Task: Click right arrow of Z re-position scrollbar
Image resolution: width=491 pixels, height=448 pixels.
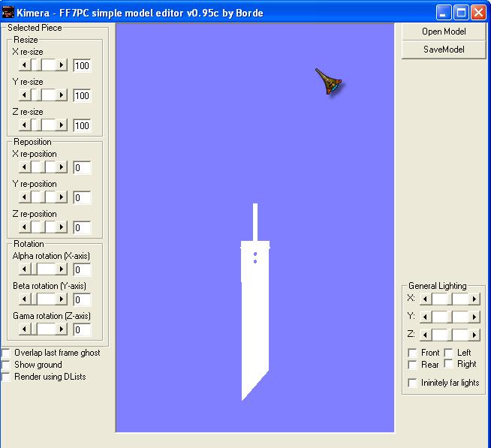Action: 62,227
